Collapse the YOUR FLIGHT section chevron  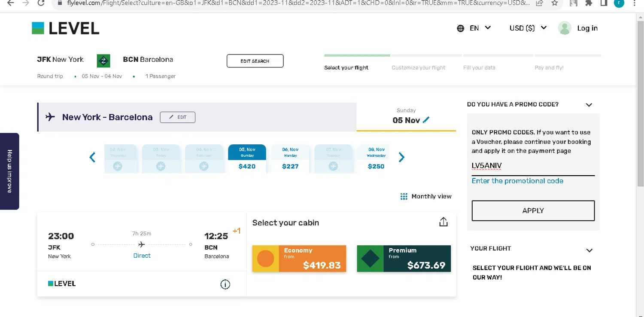coord(589,250)
